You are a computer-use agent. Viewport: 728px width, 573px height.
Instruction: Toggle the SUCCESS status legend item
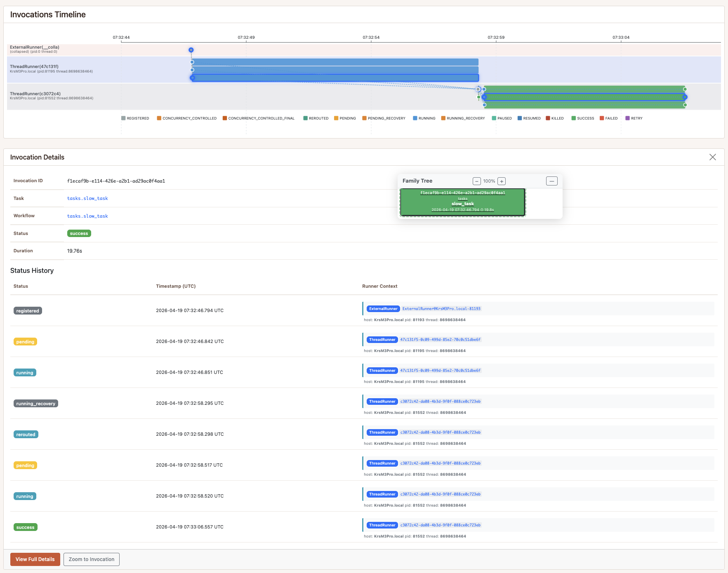582,118
